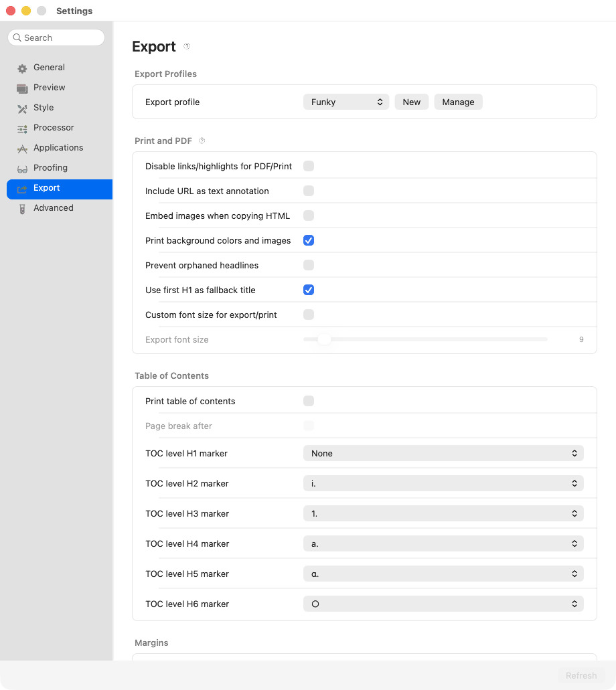
Task: Switch to Proofing settings pane
Action: pos(60,168)
